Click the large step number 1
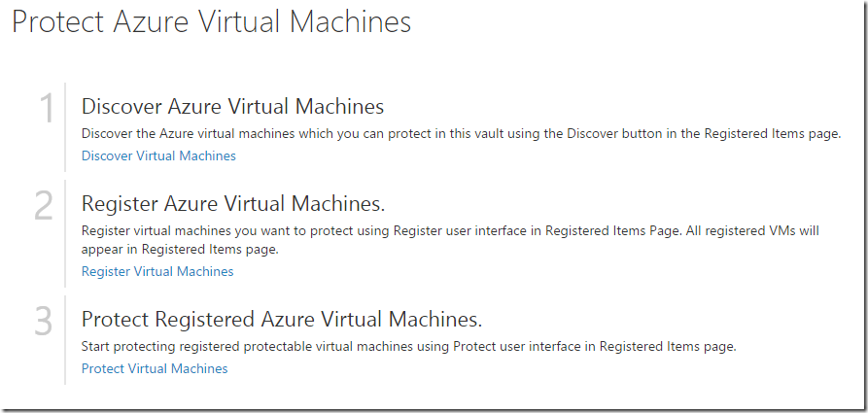 click(x=47, y=109)
